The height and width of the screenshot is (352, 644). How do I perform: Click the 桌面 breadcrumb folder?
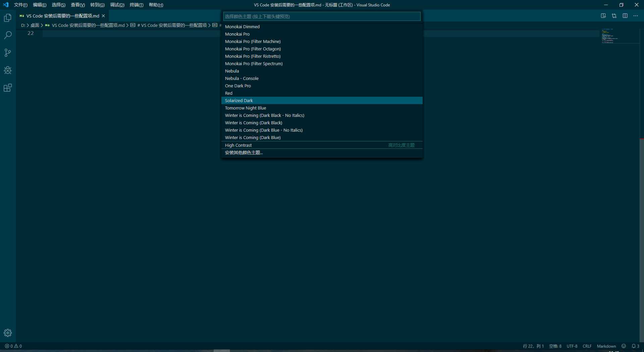(x=35, y=25)
